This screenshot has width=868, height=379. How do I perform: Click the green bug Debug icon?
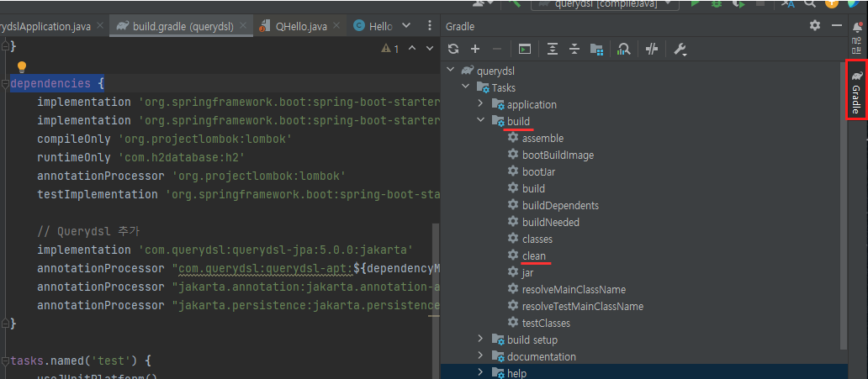click(x=717, y=3)
